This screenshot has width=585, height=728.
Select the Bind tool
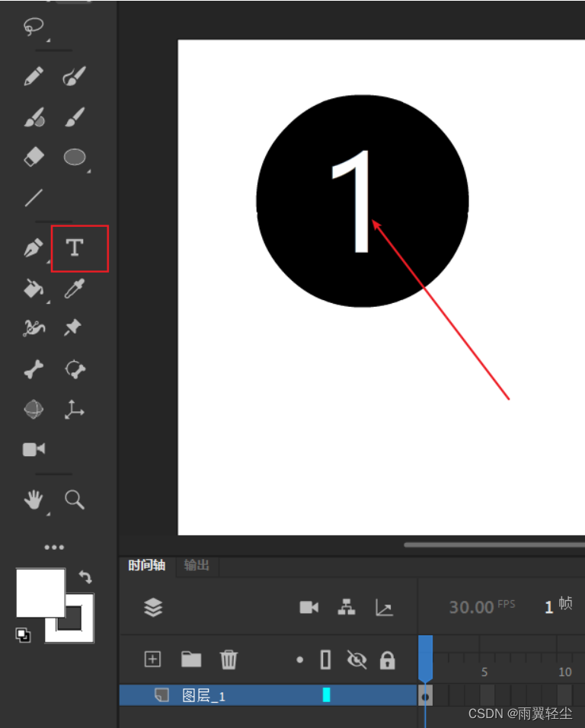pyautogui.click(x=75, y=369)
